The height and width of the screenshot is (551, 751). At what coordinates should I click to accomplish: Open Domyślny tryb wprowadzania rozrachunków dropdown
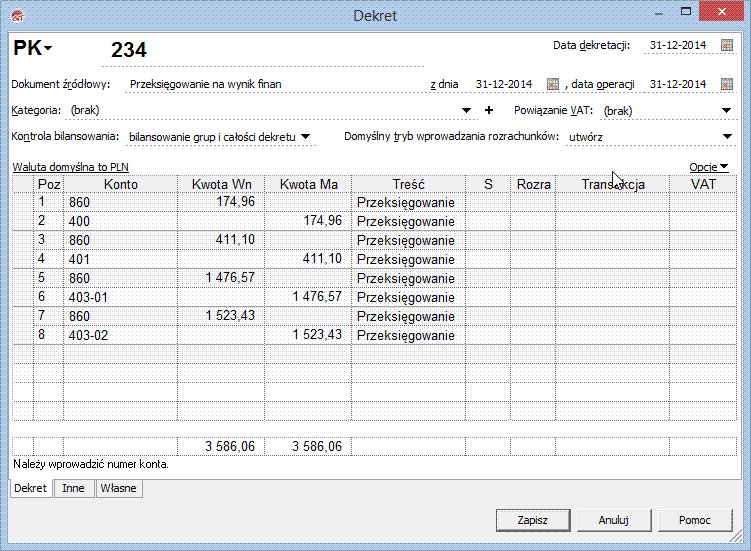pyautogui.click(x=727, y=137)
